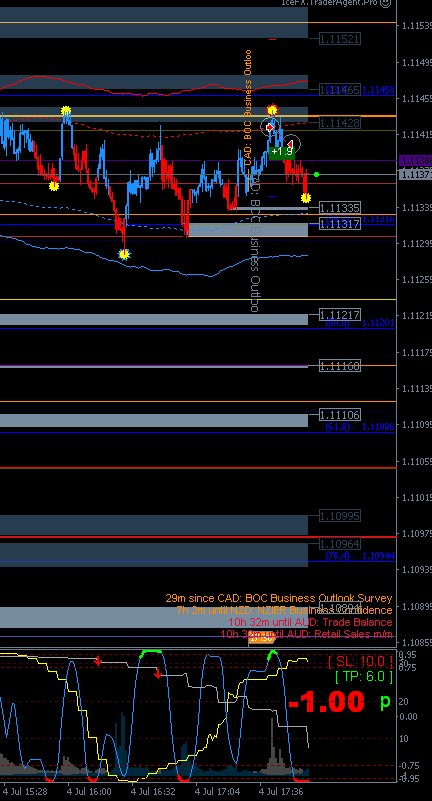
Task: Click the '29m since CAD: BOC Business Outlook Survey' line
Action: pos(279,598)
